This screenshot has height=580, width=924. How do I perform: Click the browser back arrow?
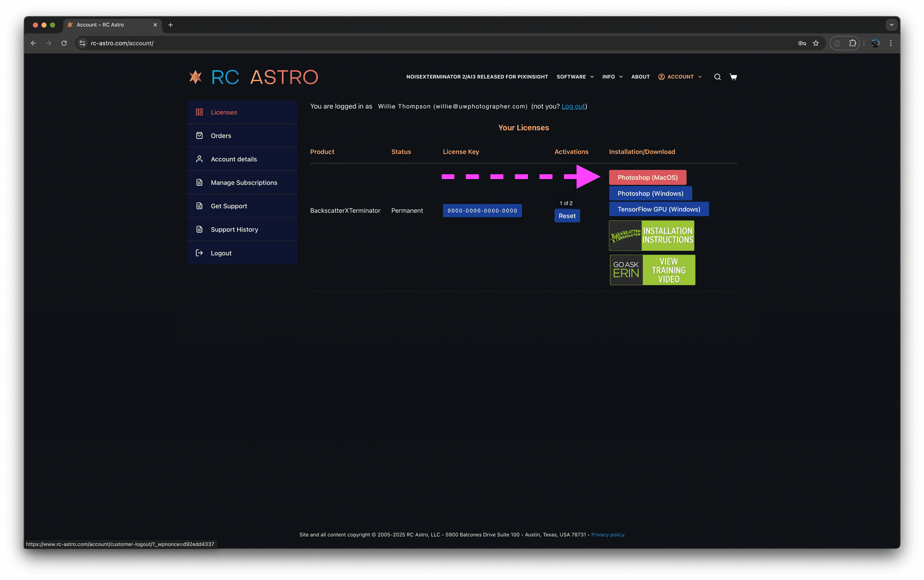pyautogui.click(x=33, y=43)
